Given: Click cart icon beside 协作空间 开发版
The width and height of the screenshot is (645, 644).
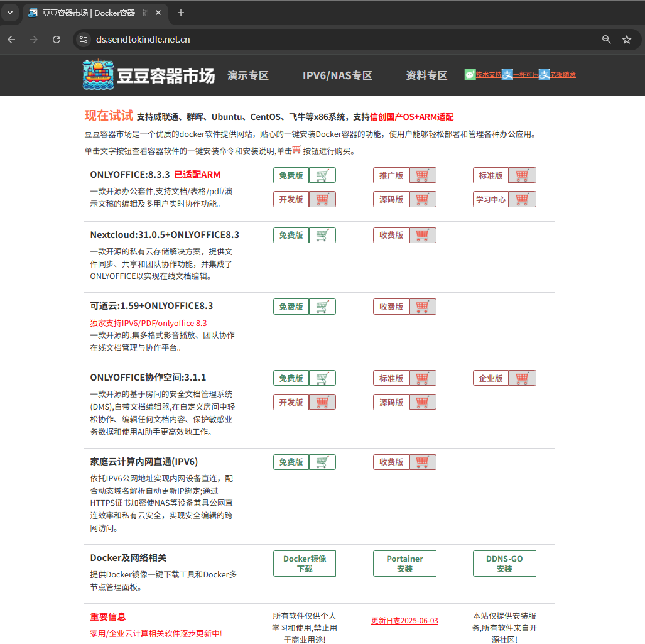Looking at the screenshot, I should point(323,402).
